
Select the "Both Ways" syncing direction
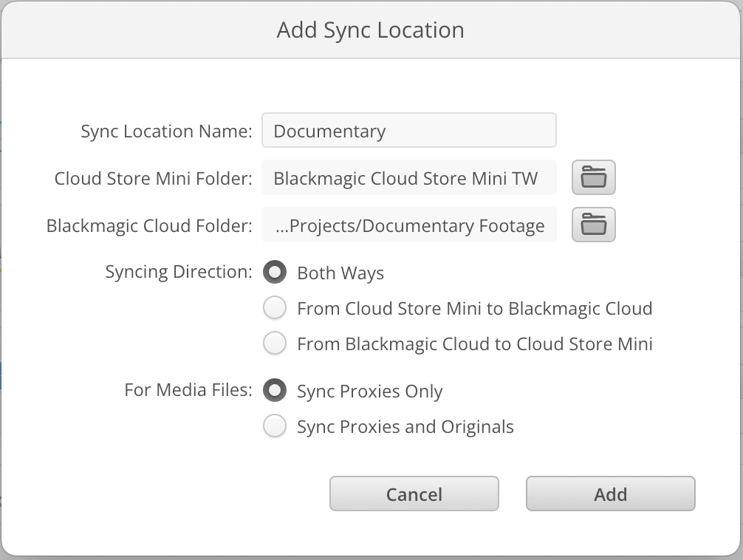[274, 272]
